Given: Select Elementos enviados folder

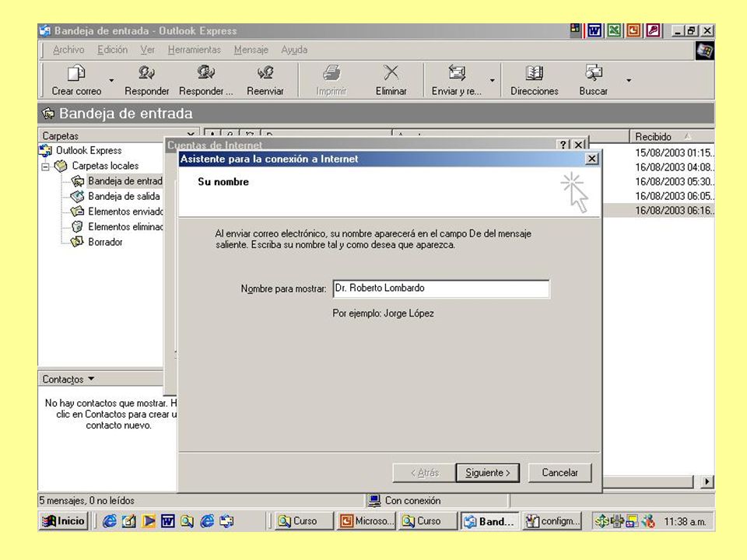Looking at the screenshot, I should coord(117,212).
